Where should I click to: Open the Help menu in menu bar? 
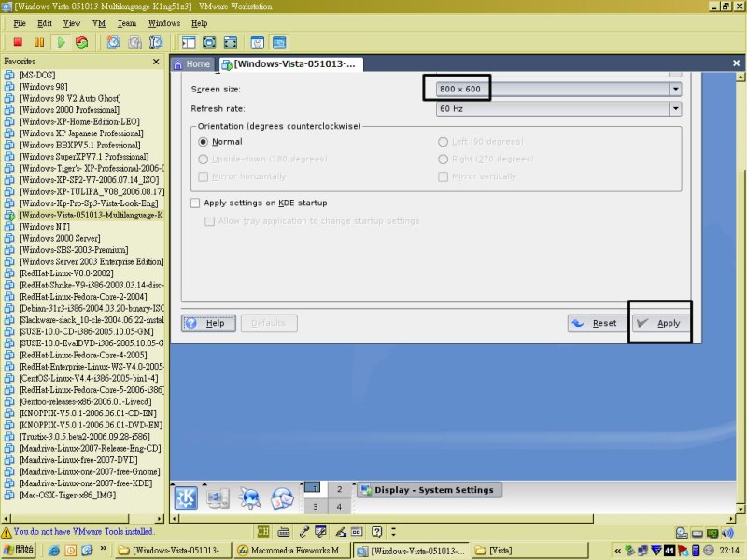tap(200, 23)
